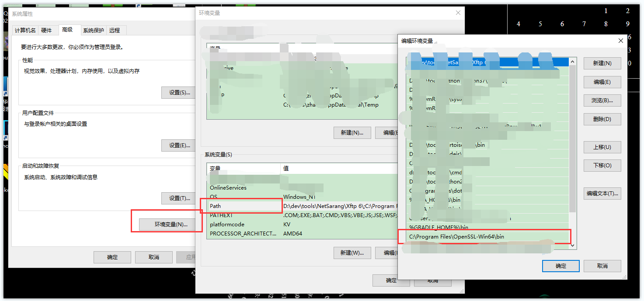Click 新建(W)... under system variables
644x301 pixels.
point(352,253)
